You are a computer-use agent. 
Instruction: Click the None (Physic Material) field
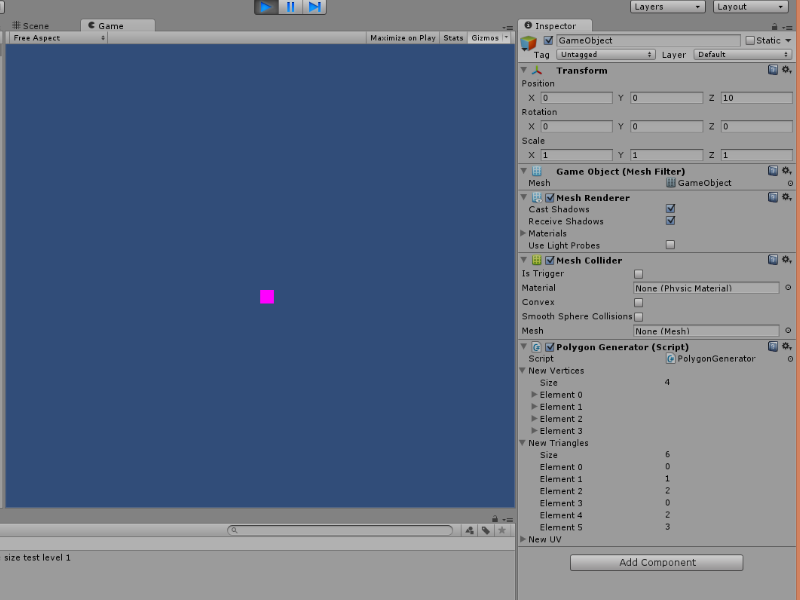click(x=706, y=288)
